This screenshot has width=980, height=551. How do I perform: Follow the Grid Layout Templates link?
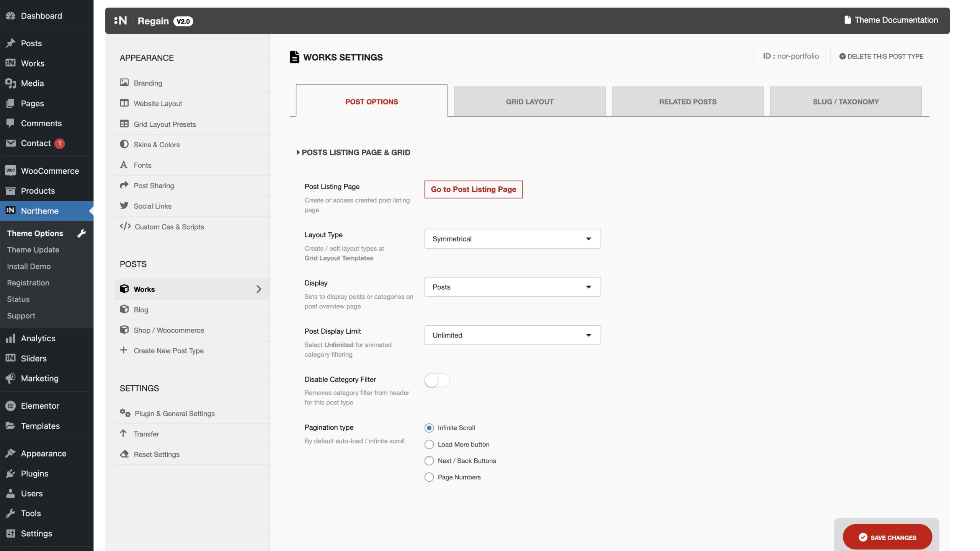[x=339, y=258]
